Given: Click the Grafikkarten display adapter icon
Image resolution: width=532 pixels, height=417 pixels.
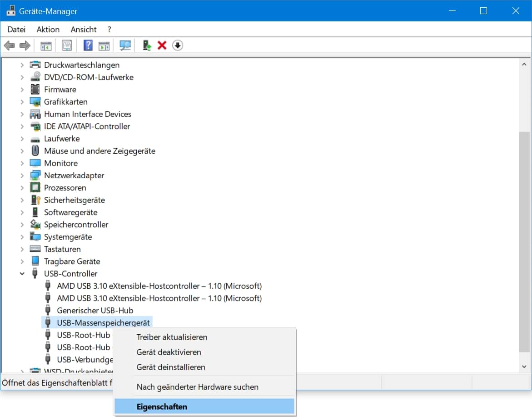Looking at the screenshot, I should click(35, 101).
